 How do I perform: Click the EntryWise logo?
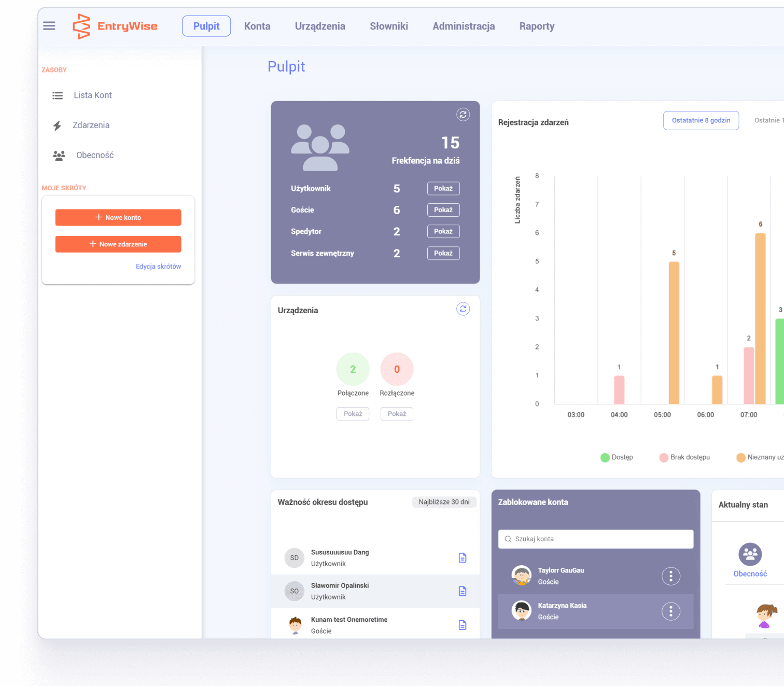[x=115, y=26]
